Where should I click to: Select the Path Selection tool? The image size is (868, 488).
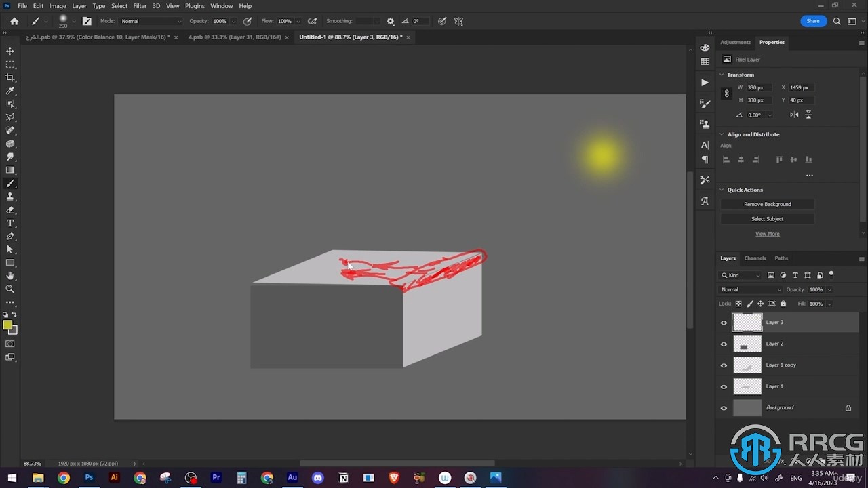click(x=10, y=249)
